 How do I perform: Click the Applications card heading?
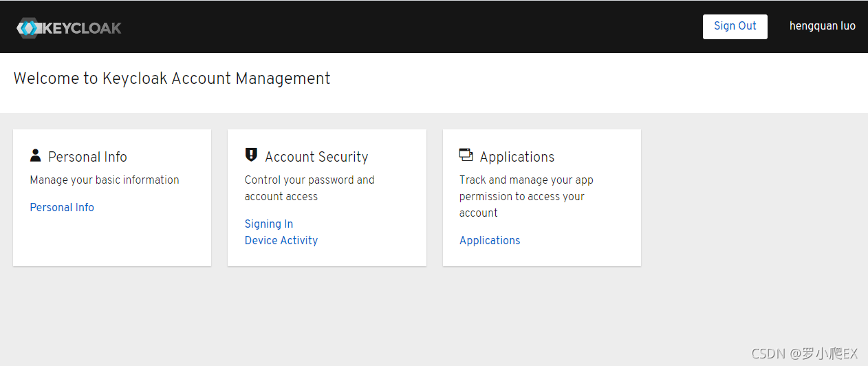click(x=517, y=157)
